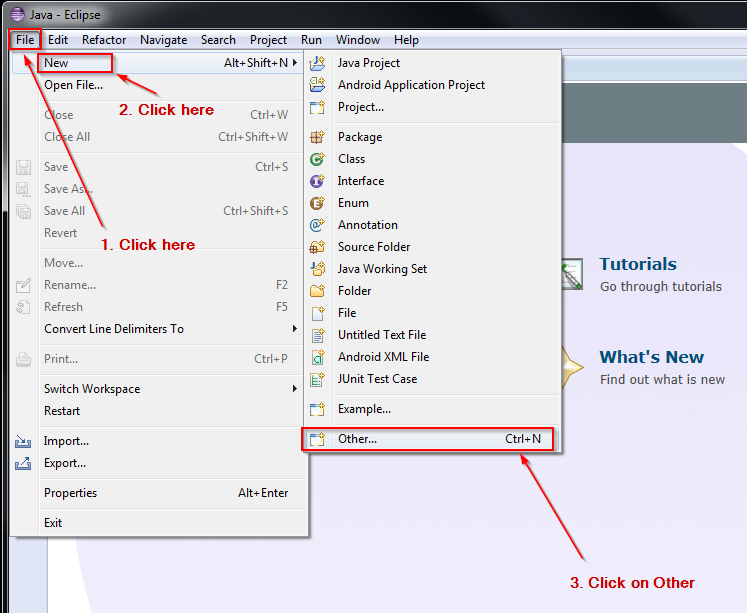Click the Android Application Project icon
Image resolution: width=747 pixels, height=613 pixels.
317,85
